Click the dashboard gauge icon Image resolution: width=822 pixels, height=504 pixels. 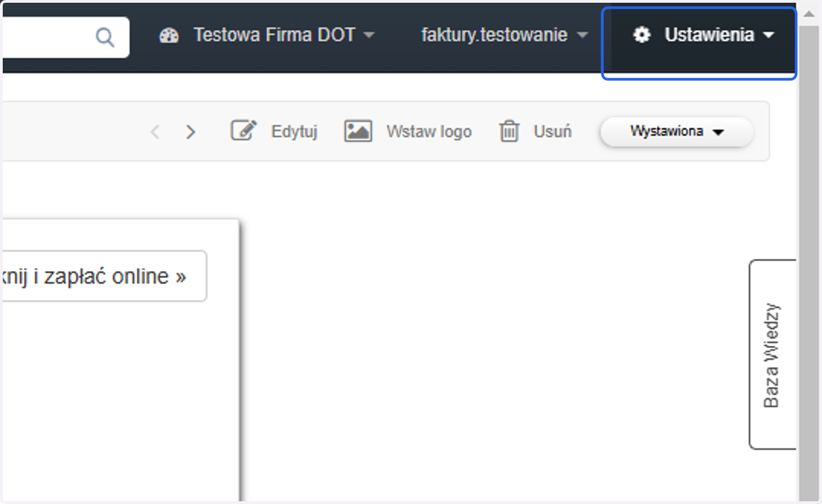[x=169, y=36]
